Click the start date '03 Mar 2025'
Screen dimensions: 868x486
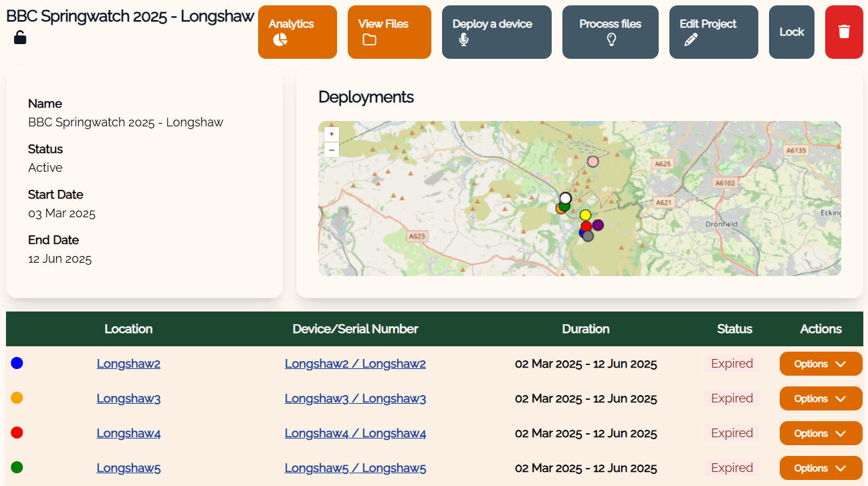coord(62,213)
